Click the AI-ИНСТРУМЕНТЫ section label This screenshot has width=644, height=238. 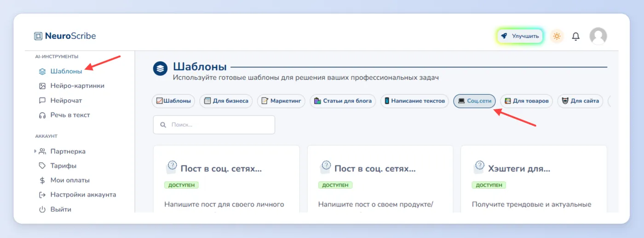[57, 57]
